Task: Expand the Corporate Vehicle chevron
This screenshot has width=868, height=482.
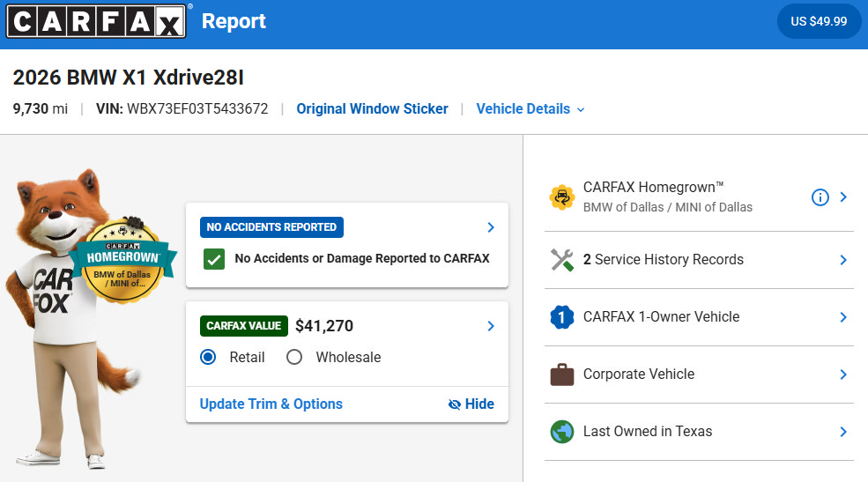Action: 843,374
